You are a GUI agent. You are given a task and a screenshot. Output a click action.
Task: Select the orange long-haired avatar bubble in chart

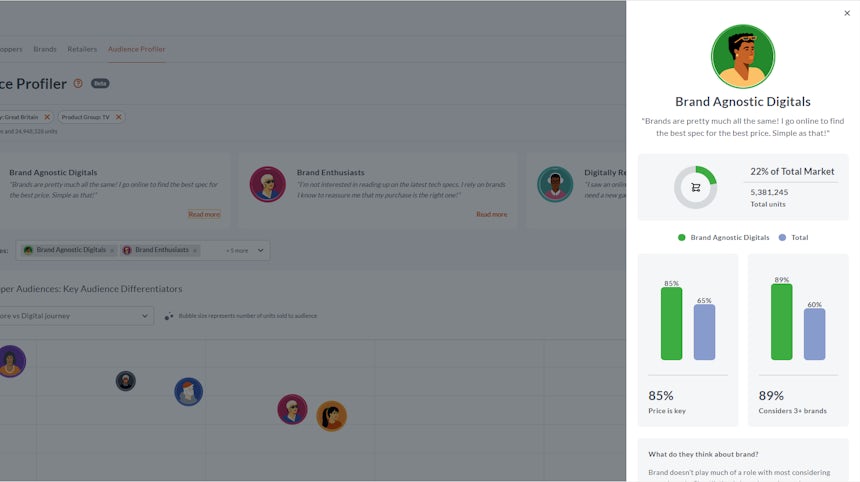coord(331,415)
